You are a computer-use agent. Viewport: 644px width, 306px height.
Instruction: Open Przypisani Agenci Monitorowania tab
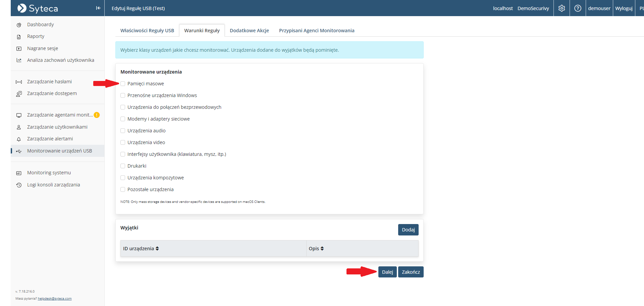pyautogui.click(x=316, y=31)
